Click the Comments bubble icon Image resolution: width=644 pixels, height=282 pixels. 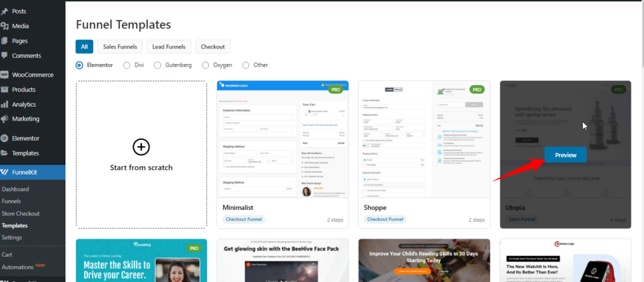click(4, 55)
